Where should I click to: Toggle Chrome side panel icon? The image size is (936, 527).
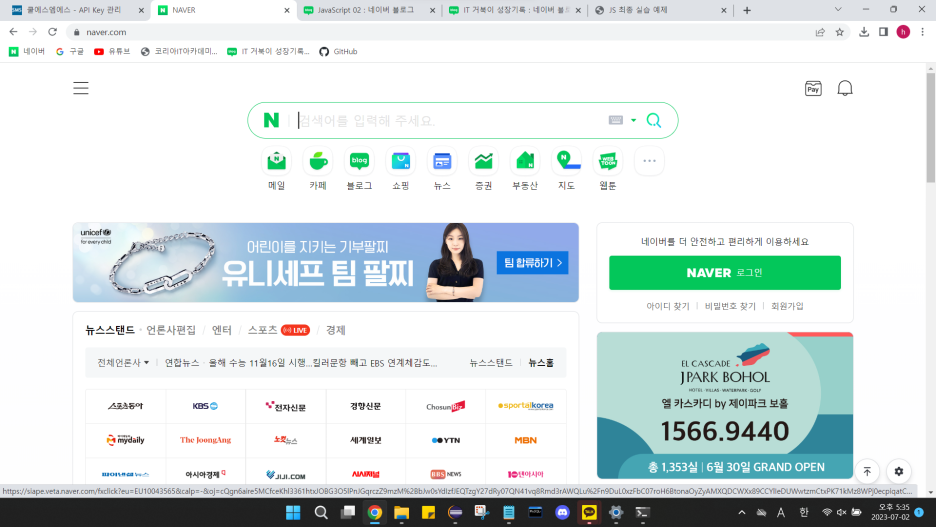tap(883, 32)
